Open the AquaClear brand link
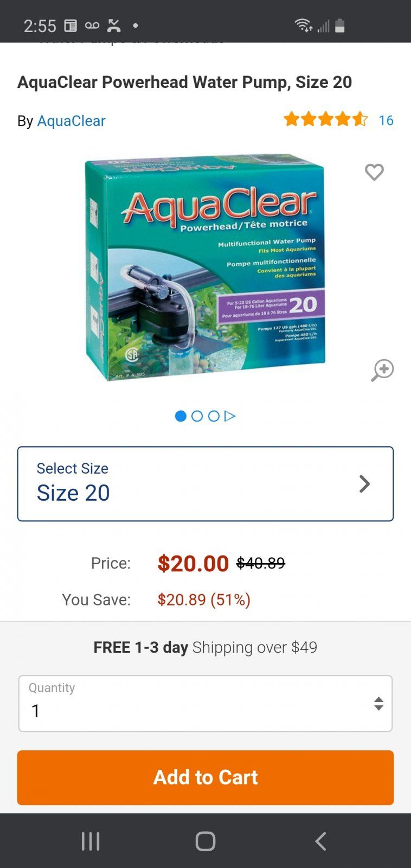 [x=71, y=121]
